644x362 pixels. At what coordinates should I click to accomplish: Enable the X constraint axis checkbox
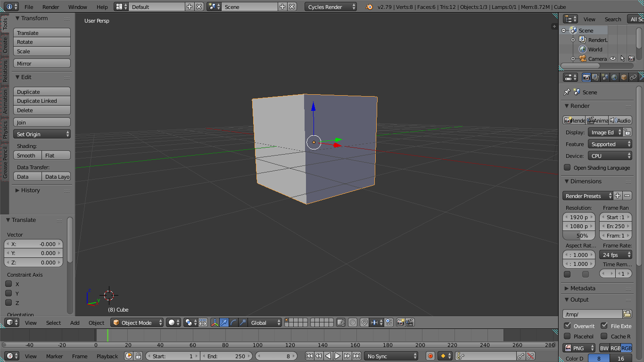[x=8, y=284]
